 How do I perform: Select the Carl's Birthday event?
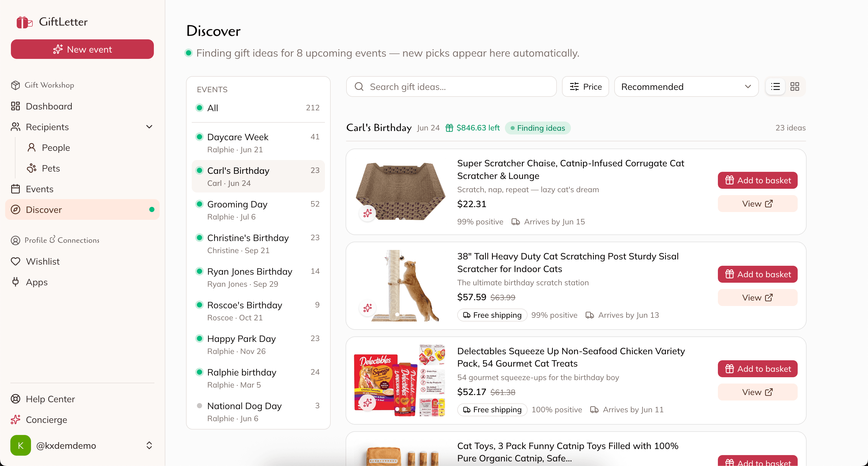(258, 176)
